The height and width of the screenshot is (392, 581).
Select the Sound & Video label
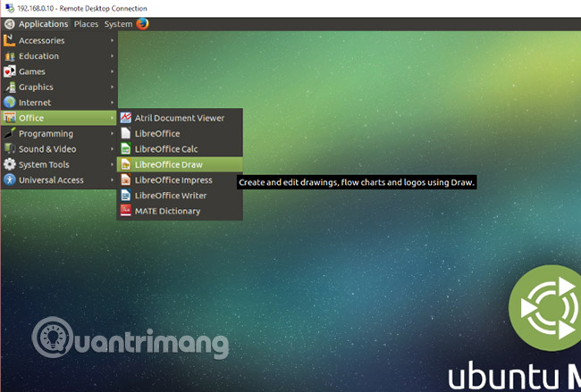pyautogui.click(x=47, y=149)
